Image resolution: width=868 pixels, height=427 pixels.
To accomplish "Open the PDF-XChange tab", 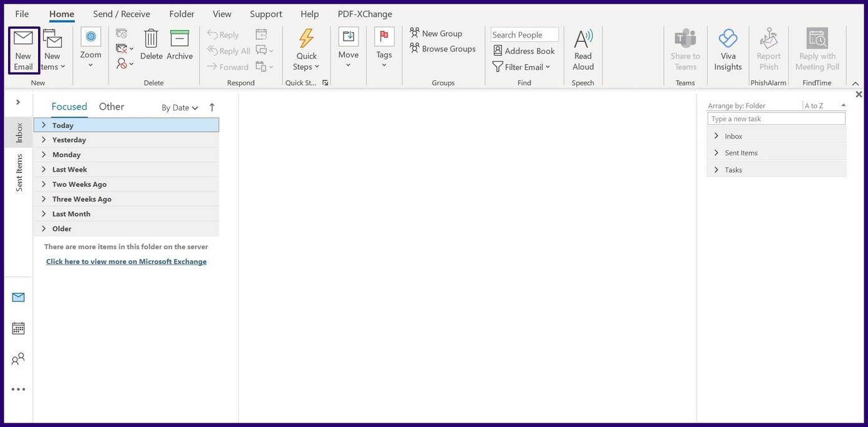I will click(365, 14).
